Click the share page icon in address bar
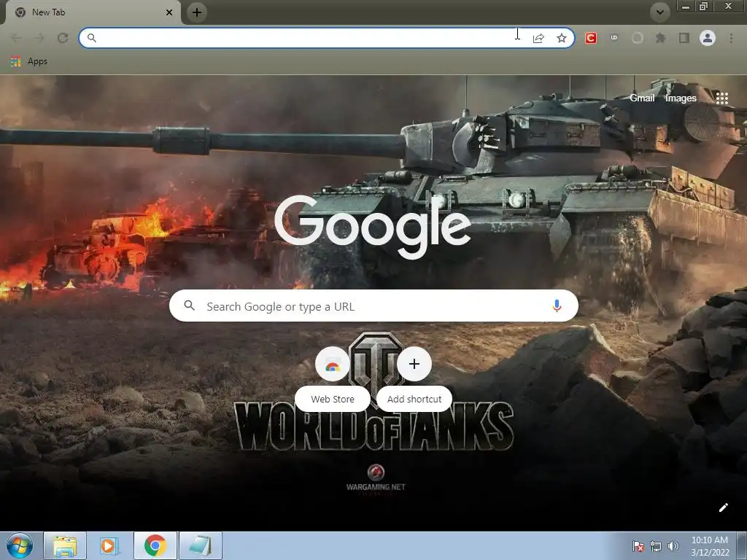This screenshot has width=747, height=560. pos(538,38)
